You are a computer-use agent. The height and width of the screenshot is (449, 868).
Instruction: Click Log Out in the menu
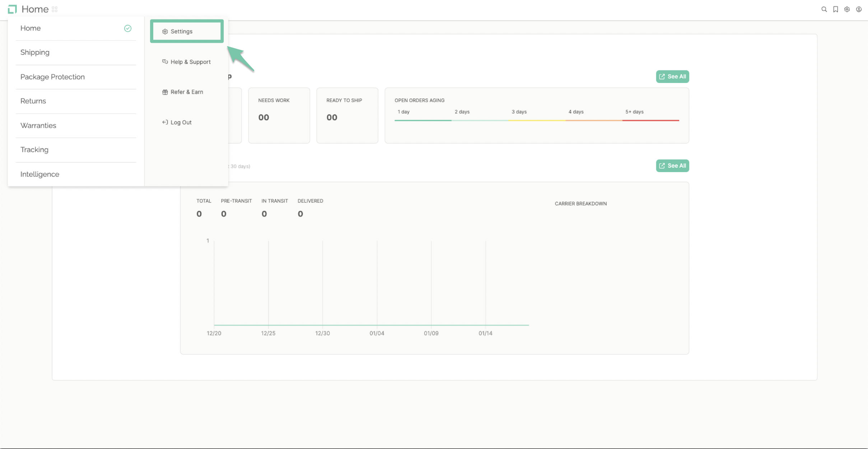pyautogui.click(x=177, y=122)
